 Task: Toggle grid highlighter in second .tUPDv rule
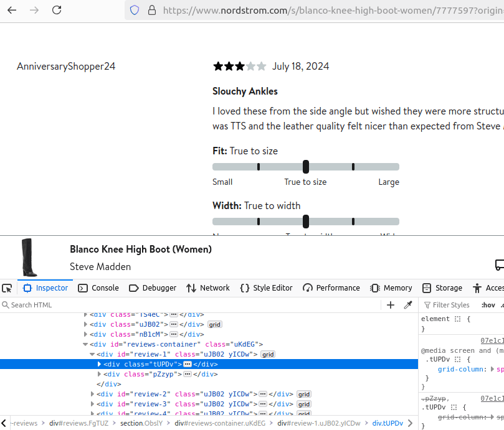(454, 407)
